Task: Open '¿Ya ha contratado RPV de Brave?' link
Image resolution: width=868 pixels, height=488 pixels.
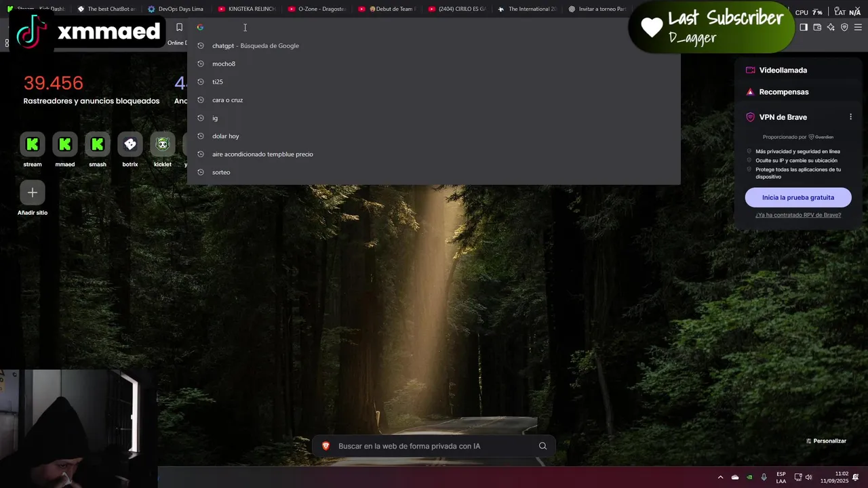Action: point(798,215)
